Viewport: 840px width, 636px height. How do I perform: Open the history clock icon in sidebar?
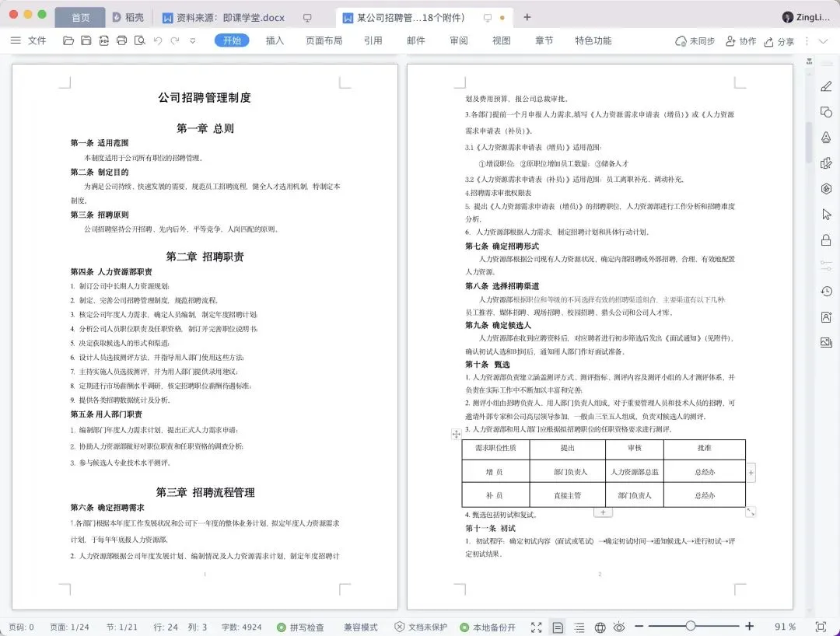826,291
